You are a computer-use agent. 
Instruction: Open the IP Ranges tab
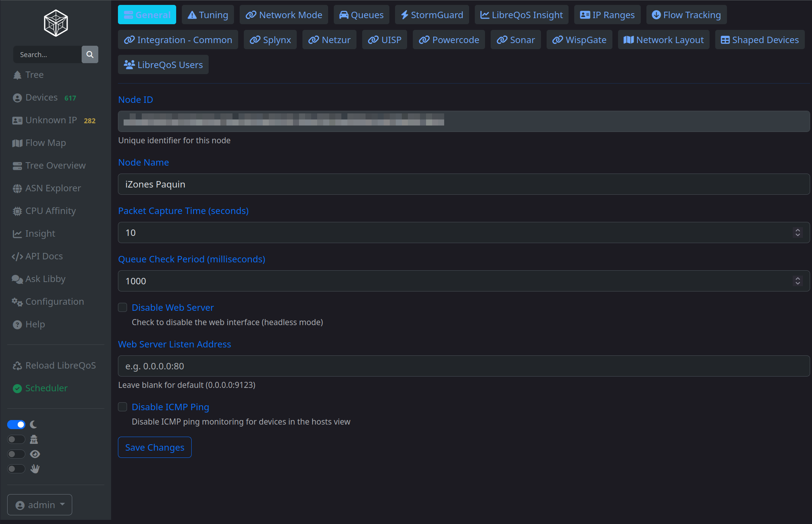click(607, 15)
